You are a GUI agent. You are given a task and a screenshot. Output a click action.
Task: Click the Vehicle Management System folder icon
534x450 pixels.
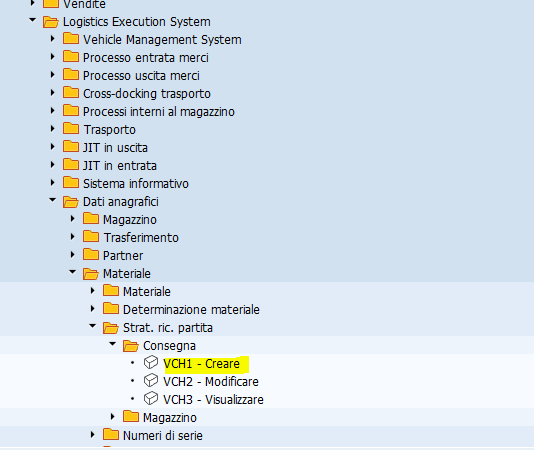71,38
